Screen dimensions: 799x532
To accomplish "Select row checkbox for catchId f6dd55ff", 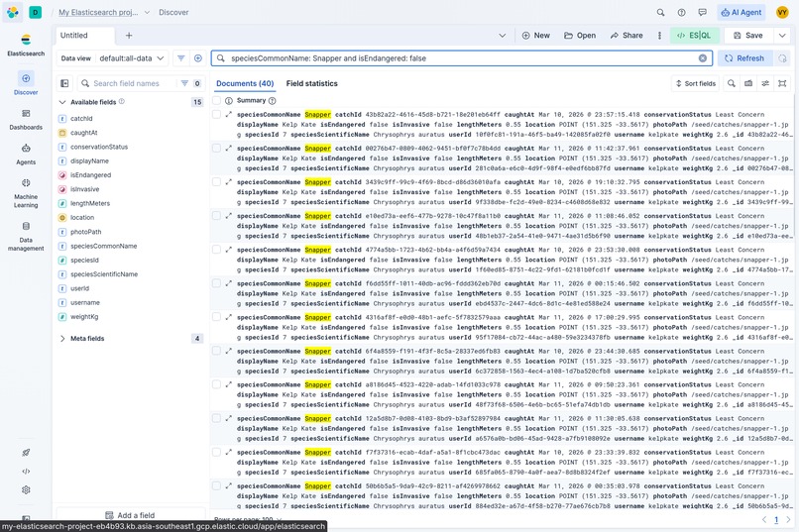I will (216, 283).
